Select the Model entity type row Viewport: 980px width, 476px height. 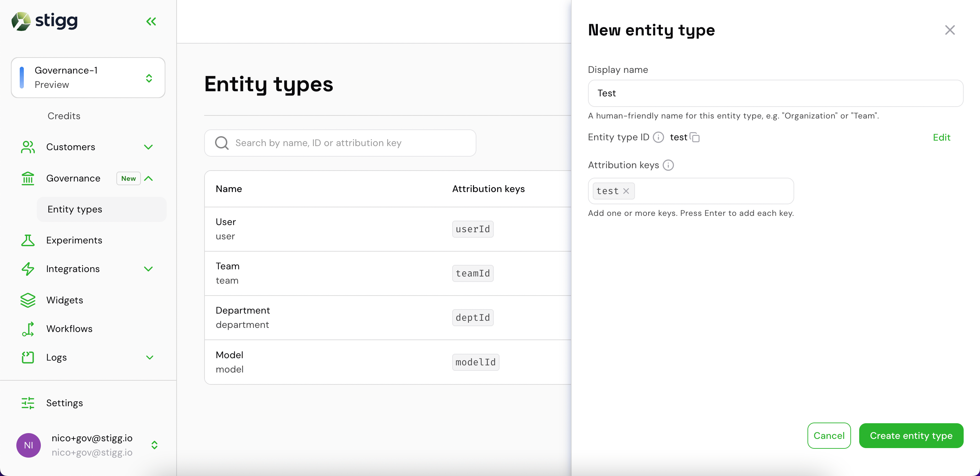(388, 362)
